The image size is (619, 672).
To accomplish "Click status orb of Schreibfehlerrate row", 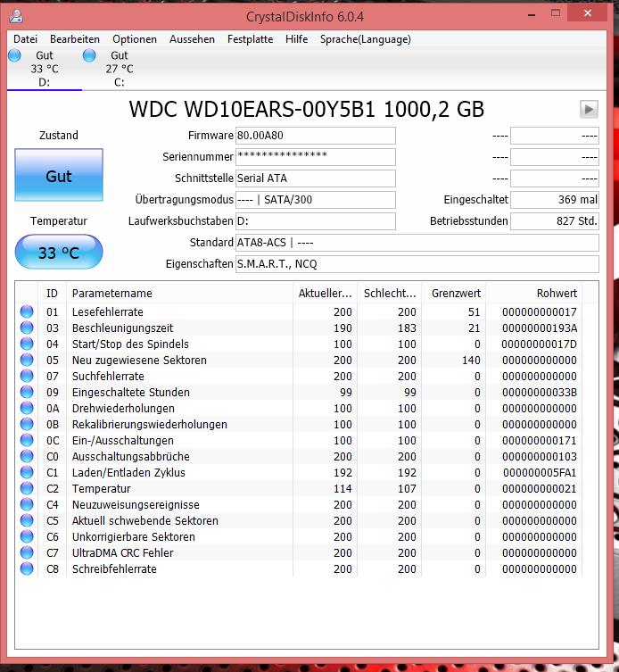I will coord(27,568).
